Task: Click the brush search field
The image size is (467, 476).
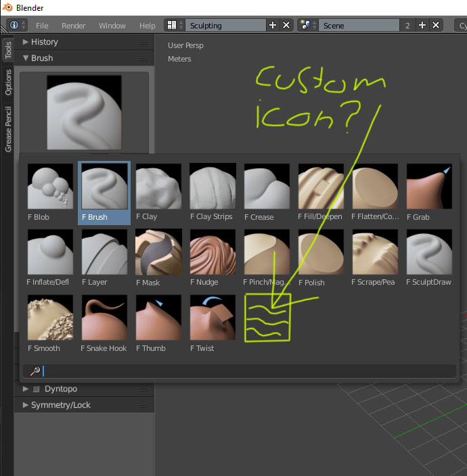Action: (240, 371)
